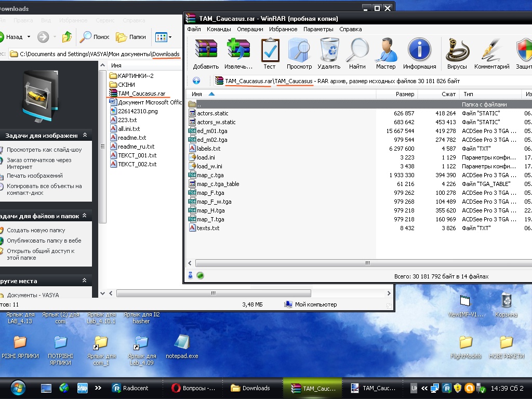Click Просмотреть как слайд-шоу link
Viewport: 532px width, 399px height.
pos(44,150)
